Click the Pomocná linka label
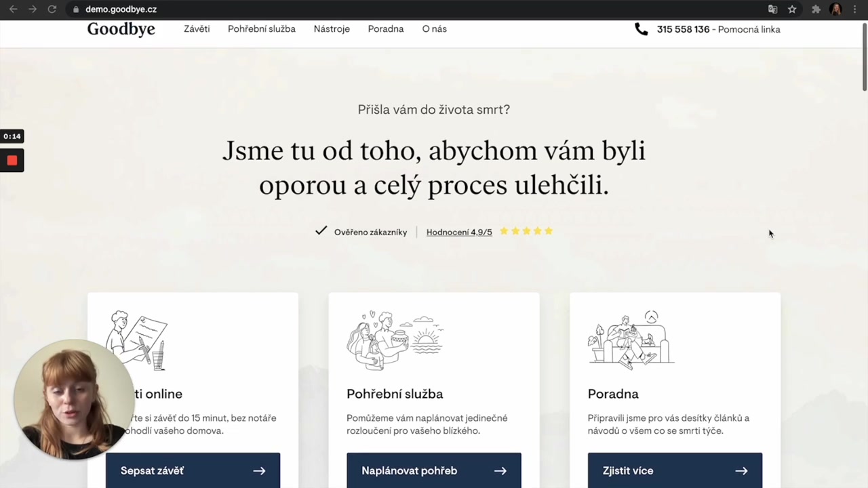This screenshot has width=868, height=488. (x=749, y=30)
